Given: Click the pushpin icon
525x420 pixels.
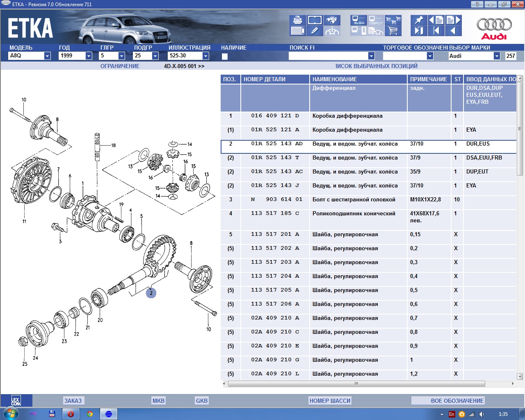Looking at the screenshot, I should pos(419,20).
